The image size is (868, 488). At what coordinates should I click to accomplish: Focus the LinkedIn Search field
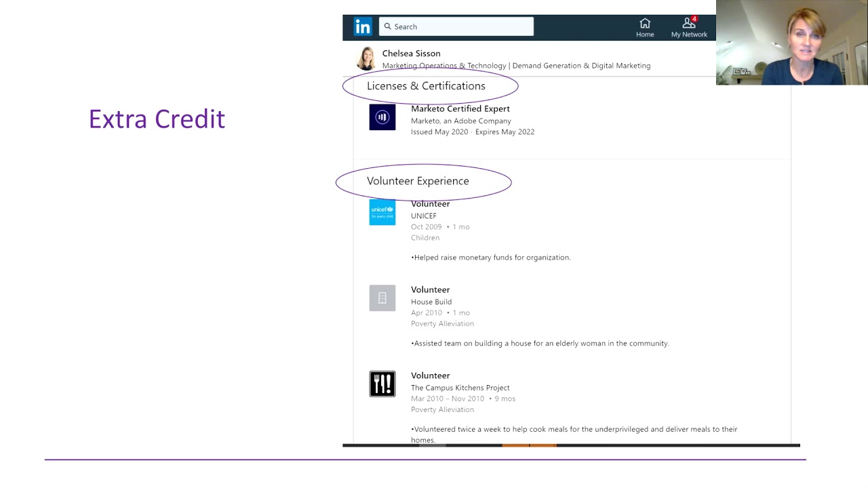456,26
